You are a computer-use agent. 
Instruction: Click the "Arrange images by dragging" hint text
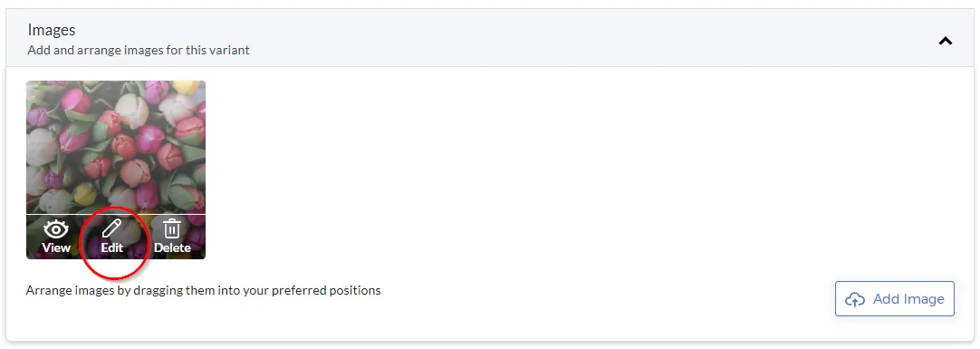point(203,291)
